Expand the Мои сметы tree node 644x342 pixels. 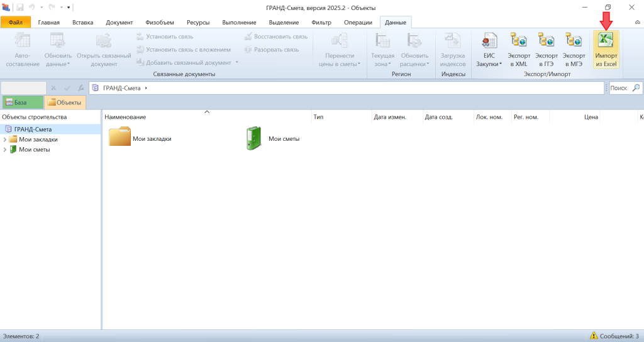point(5,150)
